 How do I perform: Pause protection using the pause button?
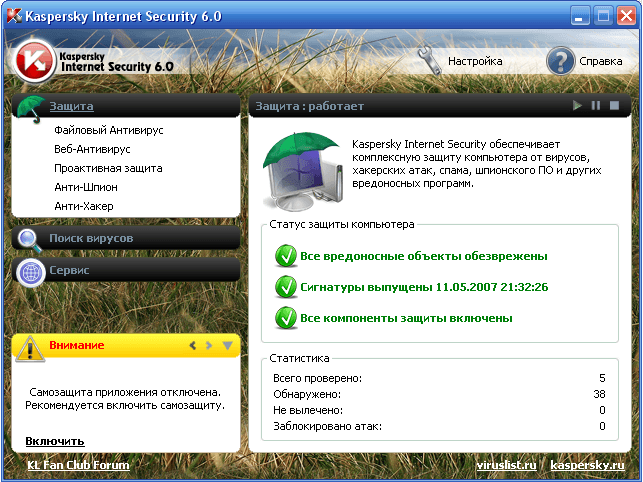596,106
